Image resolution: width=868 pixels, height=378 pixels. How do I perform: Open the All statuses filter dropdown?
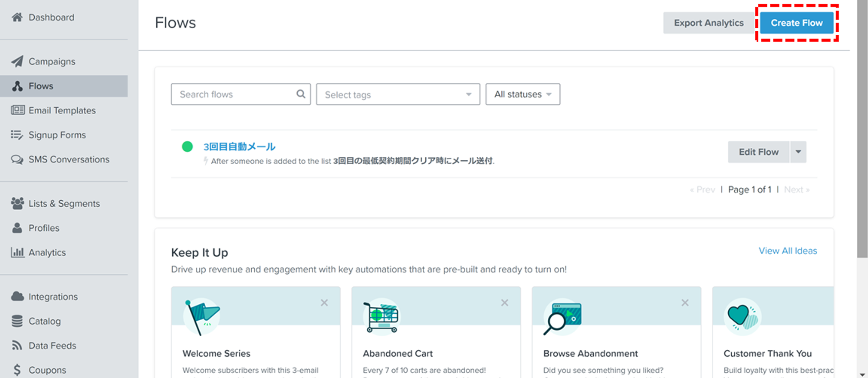click(523, 94)
